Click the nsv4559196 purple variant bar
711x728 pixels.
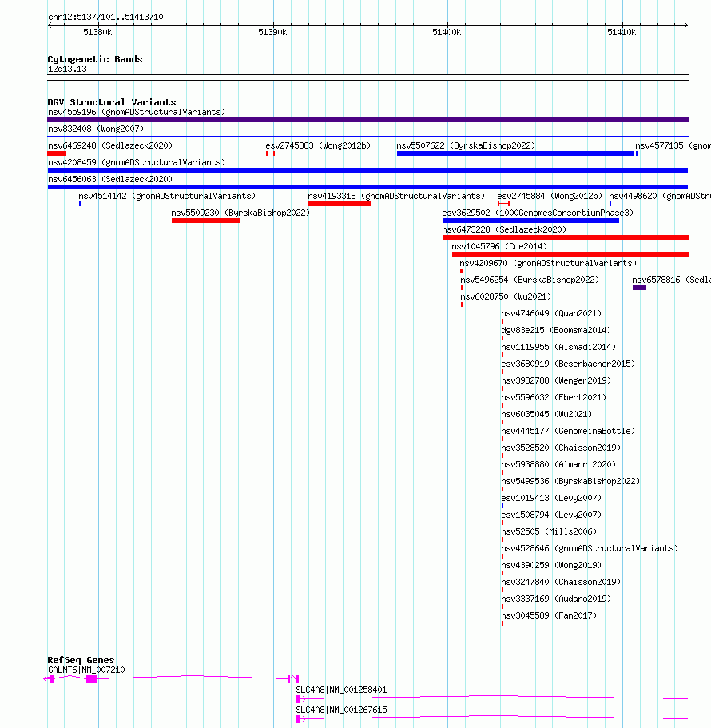(367, 120)
